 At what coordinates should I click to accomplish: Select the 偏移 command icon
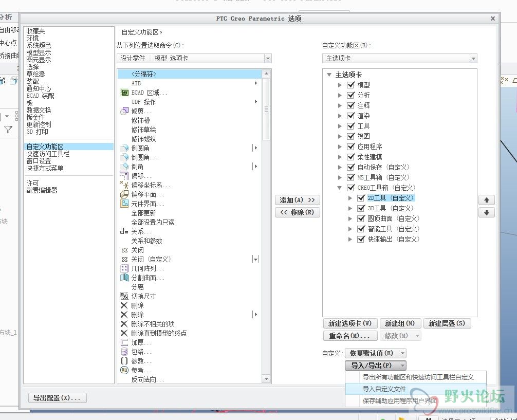(124, 176)
